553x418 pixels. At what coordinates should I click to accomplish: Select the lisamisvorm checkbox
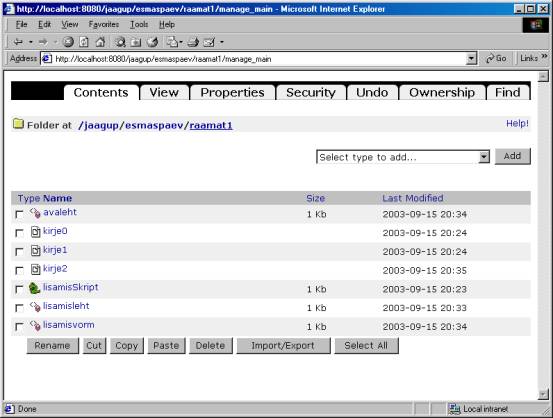tap(19, 327)
